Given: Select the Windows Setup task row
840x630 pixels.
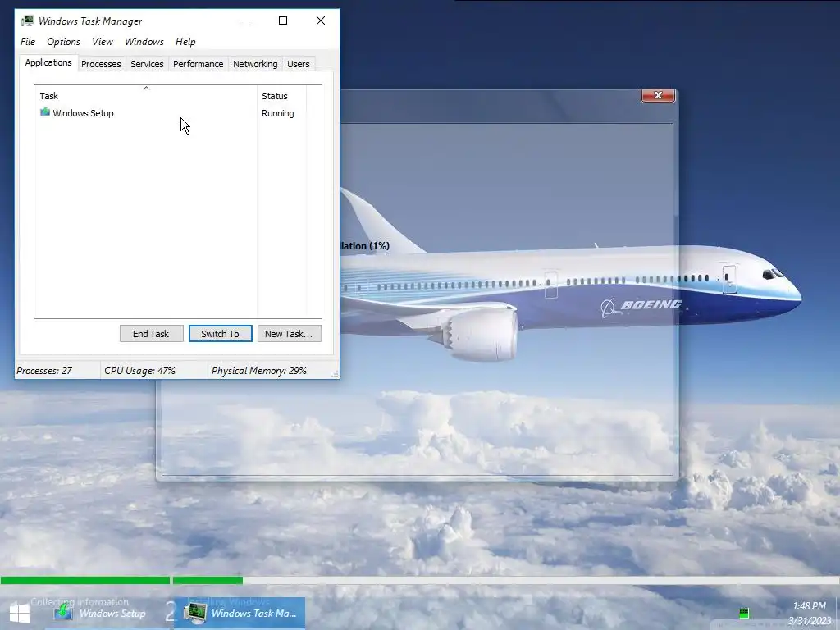Looking at the screenshot, I should [172, 113].
